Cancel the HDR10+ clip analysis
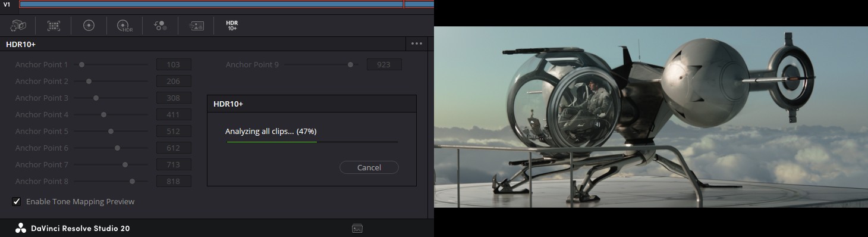868x237 pixels. click(369, 167)
